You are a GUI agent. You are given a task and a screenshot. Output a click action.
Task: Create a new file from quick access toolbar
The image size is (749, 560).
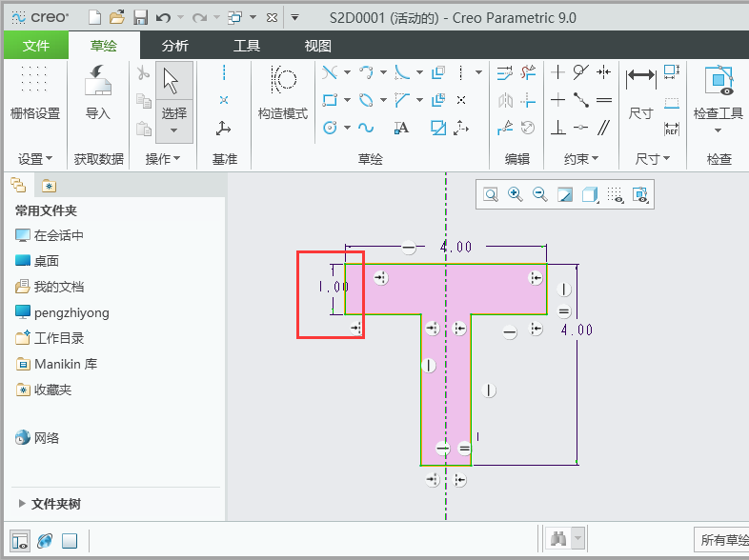click(x=95, y=18)
